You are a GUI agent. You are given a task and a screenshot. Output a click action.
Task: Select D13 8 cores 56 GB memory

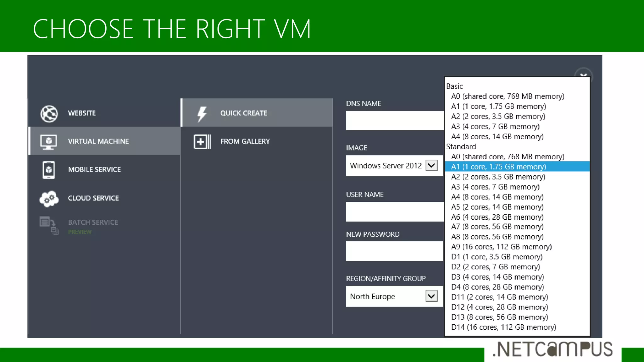point(517,317)
